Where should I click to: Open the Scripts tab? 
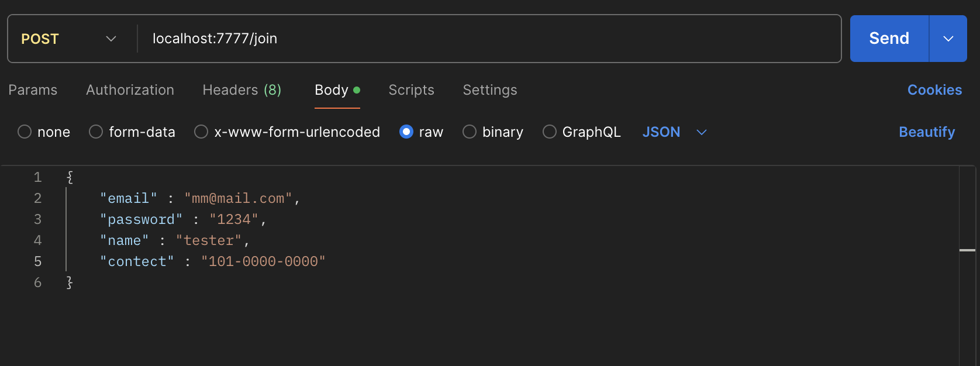(411, 90)
